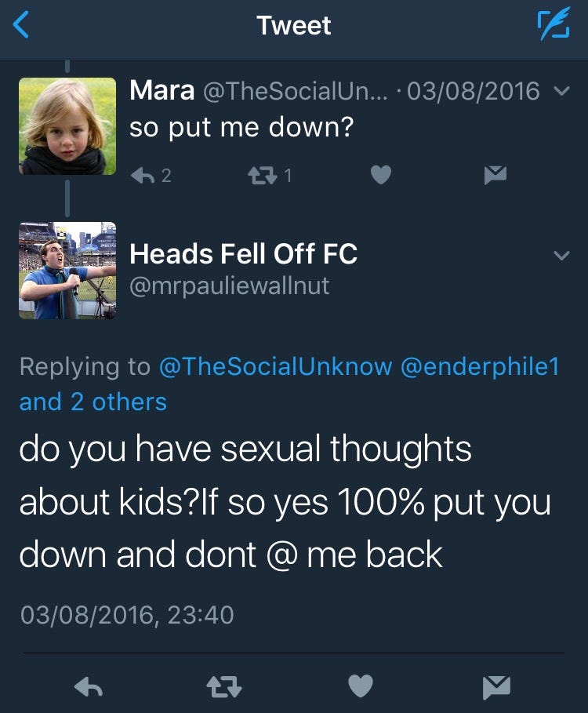Screen dimensions: 588x713
Task: Reply to the Heads Fell Off FC tweet
Action: coord(88,686)
